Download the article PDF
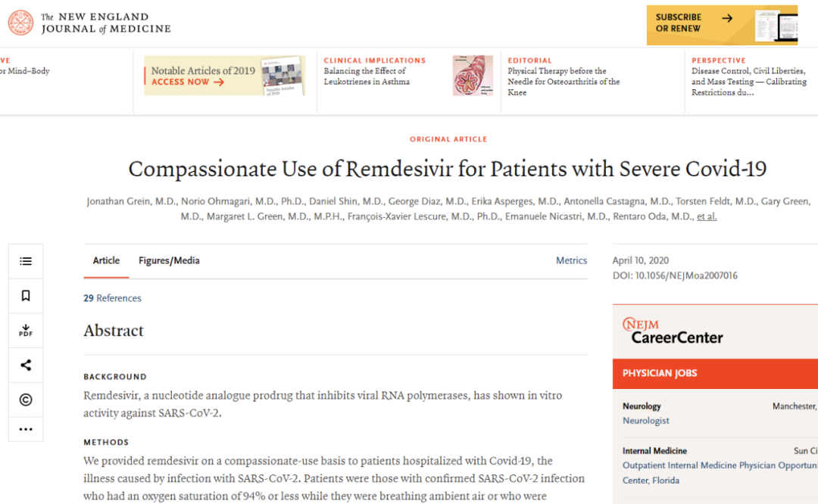 [x=26, y=331]
